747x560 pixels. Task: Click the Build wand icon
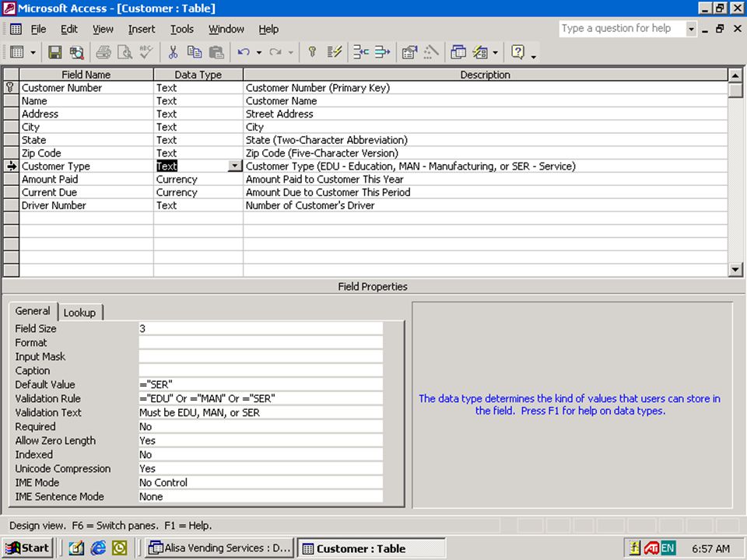click(x=430, y=52)
